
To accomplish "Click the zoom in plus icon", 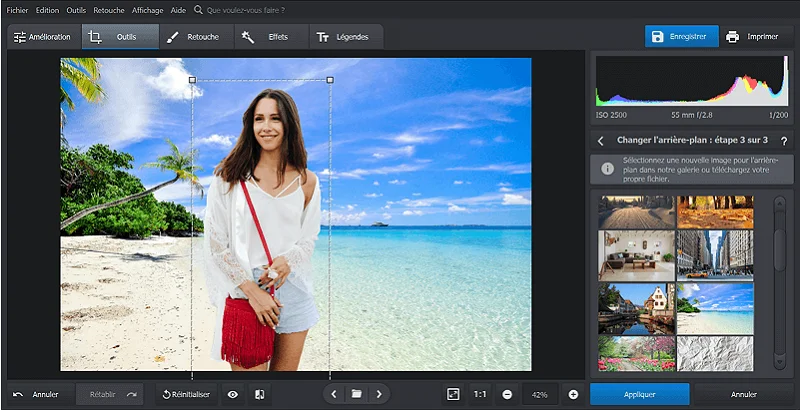I will (x=573, y=394).
